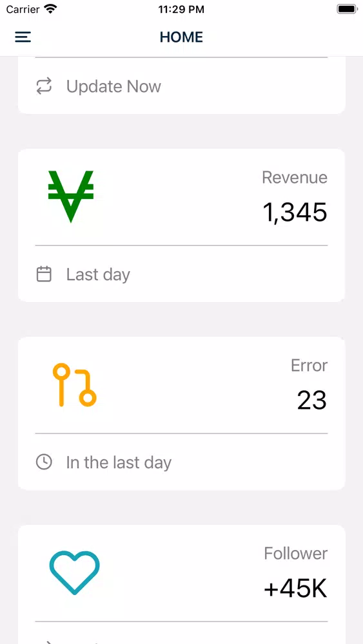Viewport: 363px width, 644px height.
Task: Click the 11:29 PM clock in status bar
Action: coord(181,10)
